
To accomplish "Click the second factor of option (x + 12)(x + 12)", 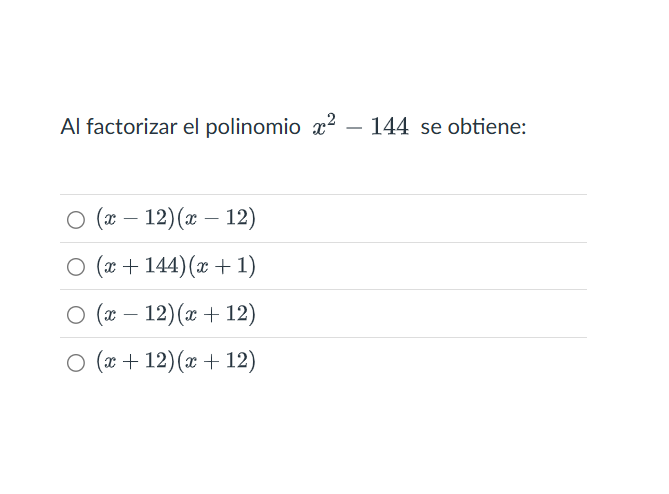I will point(216,361).
